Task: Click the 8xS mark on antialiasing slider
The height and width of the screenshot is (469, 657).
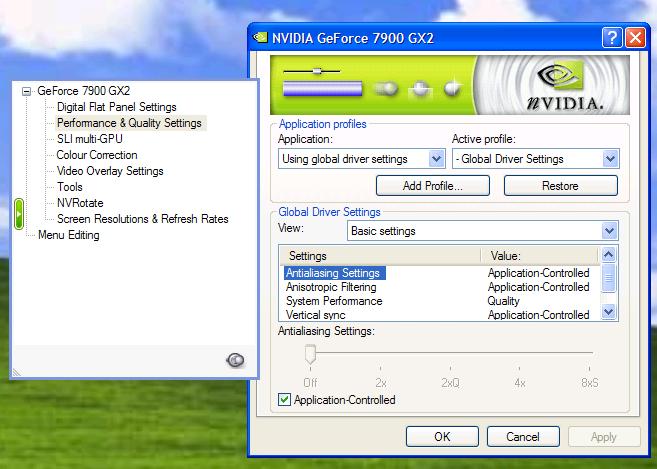Action: [590, 383]
